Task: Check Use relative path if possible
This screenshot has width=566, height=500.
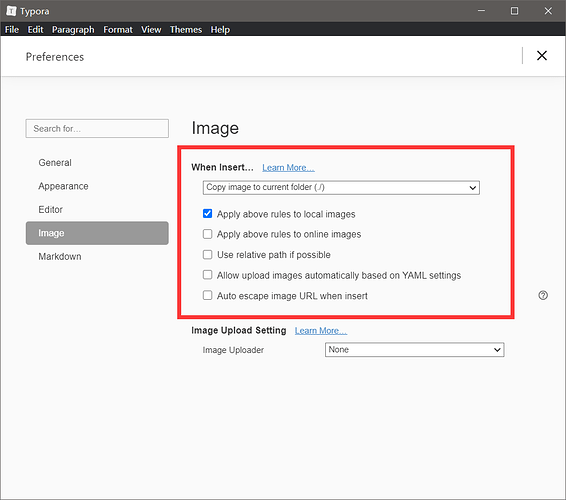Action: pos(208,255)
